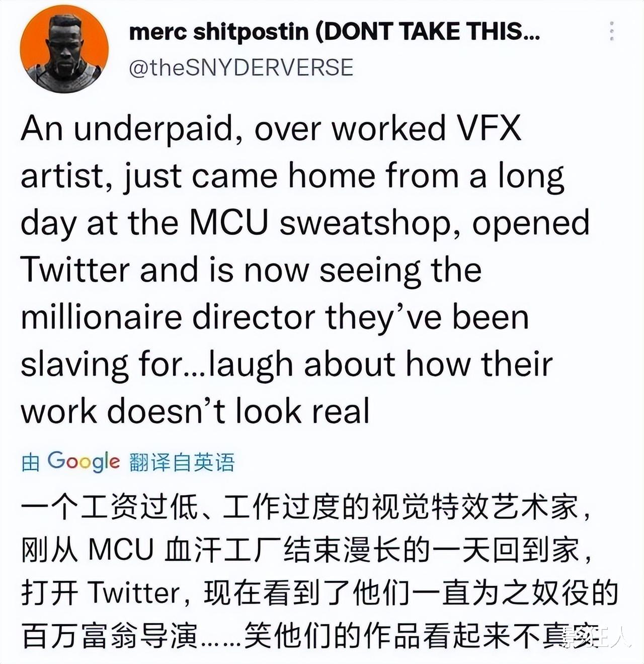
Task: Click Twitter in the Chinese translation
Action: 134,593
